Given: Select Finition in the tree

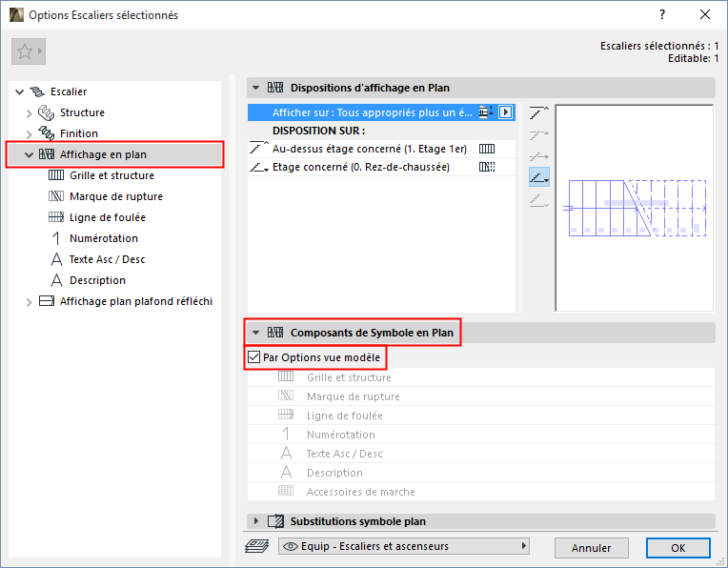Looking at the screenshot, I should point(79,133).
